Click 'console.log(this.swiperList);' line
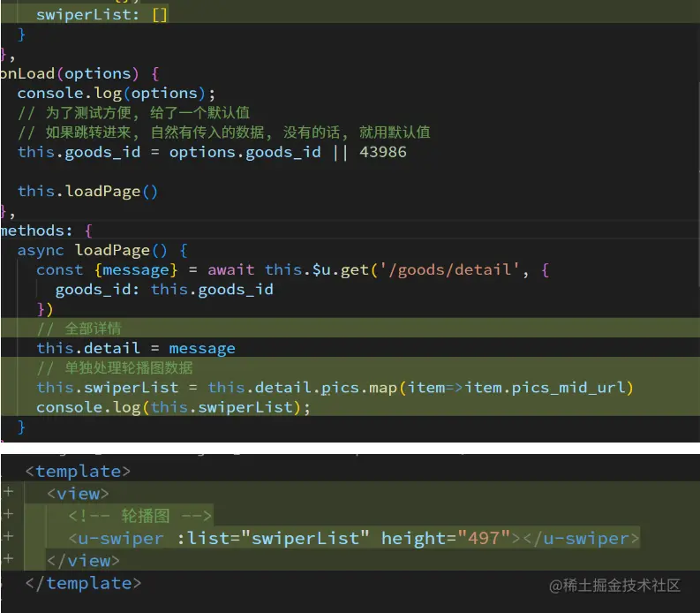Image resolution: width=700 pixels, height=613 pixels. [173, 407]
